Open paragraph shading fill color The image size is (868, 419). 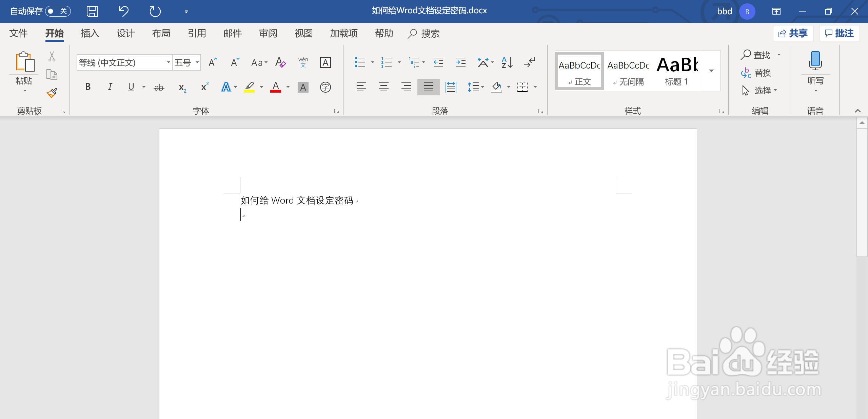click(x=496, y=87)
